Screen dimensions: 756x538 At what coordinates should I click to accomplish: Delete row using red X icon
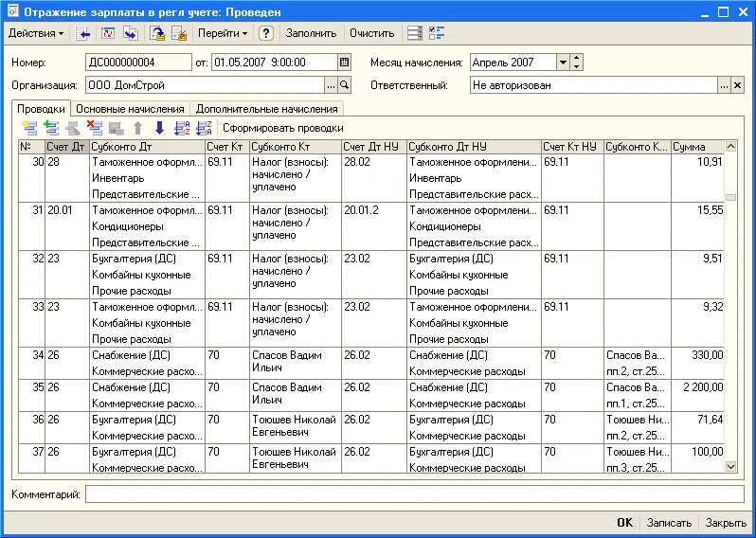point(95,128)
